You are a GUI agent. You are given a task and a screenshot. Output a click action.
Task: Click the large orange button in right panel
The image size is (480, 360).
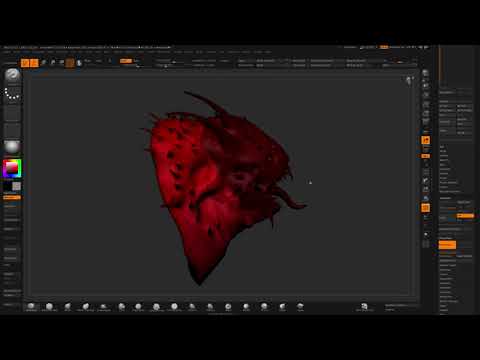[x=447, y=245]
